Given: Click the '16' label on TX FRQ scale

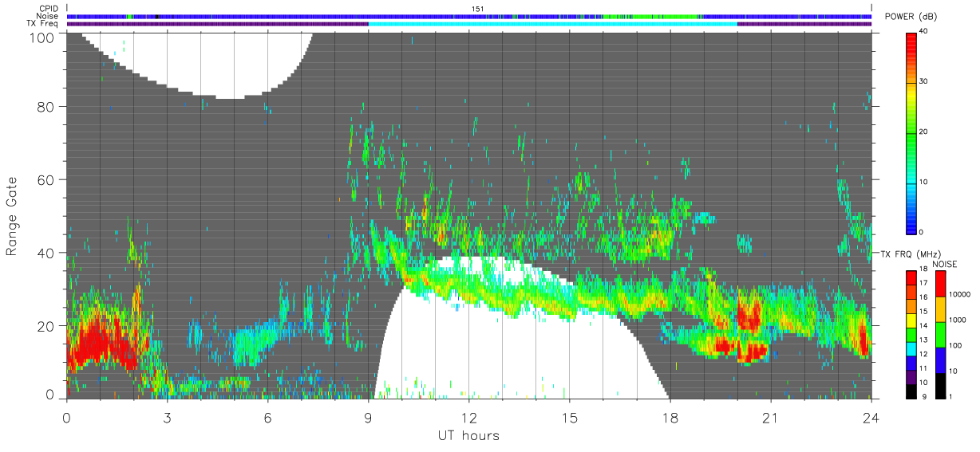Looking at the screenshot, I should (924, 297).
